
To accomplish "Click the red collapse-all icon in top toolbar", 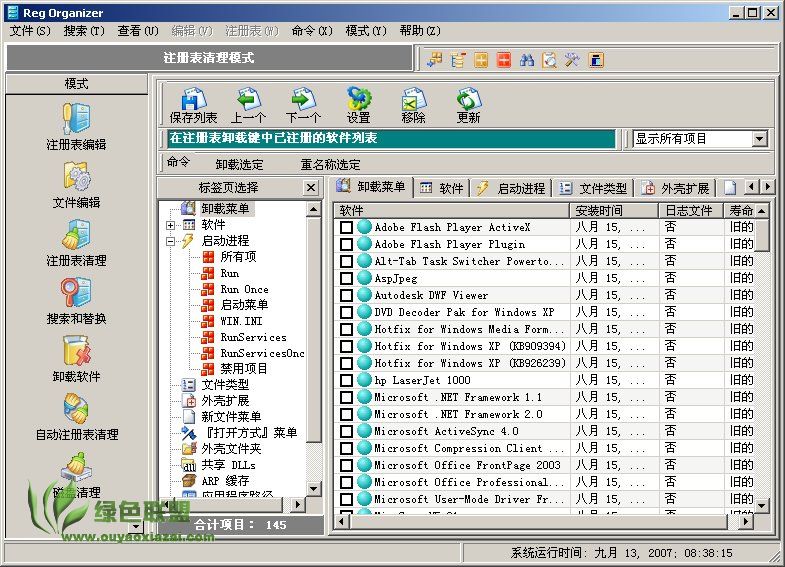I will pyautogui.click(x=504, y=60).
